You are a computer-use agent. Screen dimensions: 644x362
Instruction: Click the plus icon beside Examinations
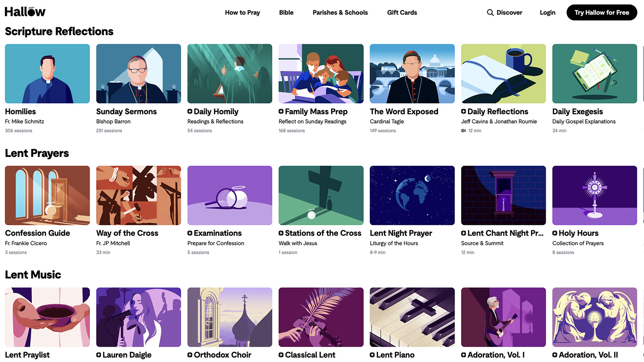(190, 233)
